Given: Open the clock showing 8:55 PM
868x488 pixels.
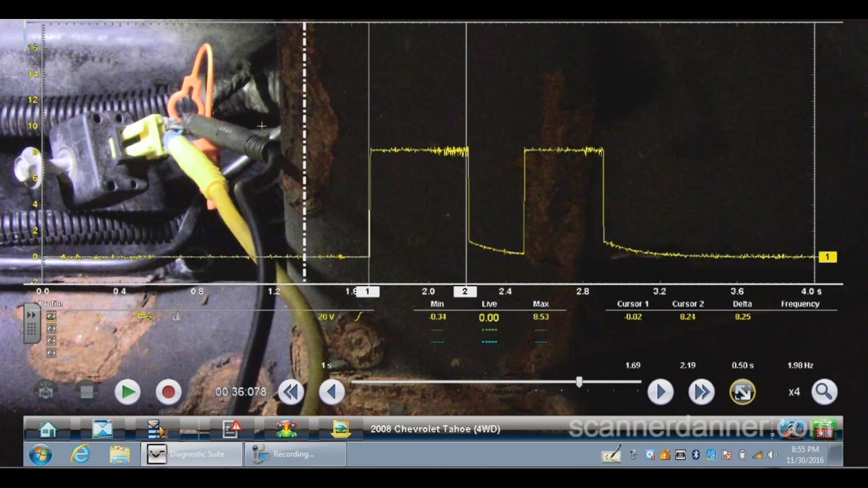Looking at the screenshot, I should click(804, 454).
